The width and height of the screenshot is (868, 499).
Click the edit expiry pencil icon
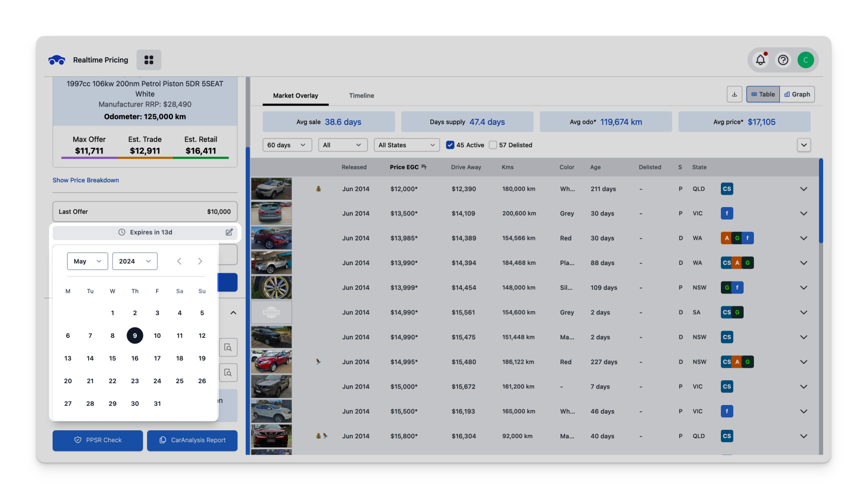tap(229, 232)
